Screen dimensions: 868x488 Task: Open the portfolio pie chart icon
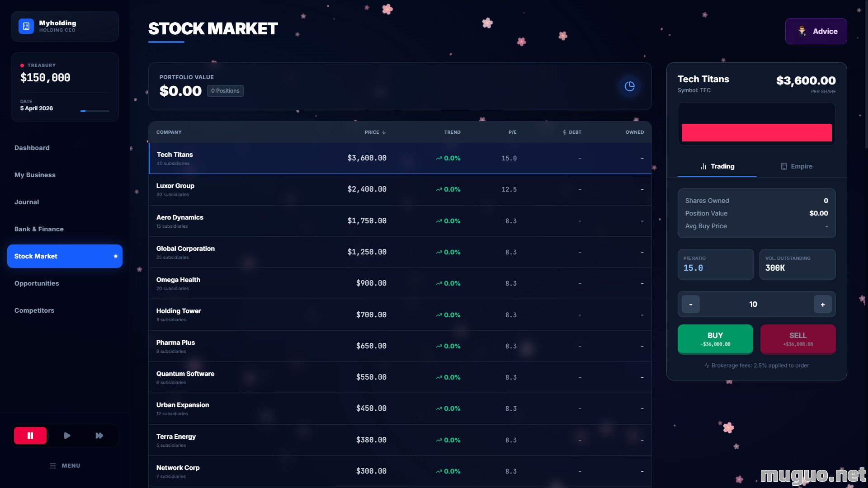[630, 86]
